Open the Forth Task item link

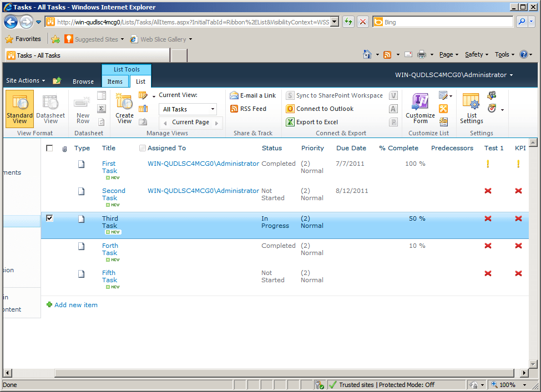(x=110, y=250)
